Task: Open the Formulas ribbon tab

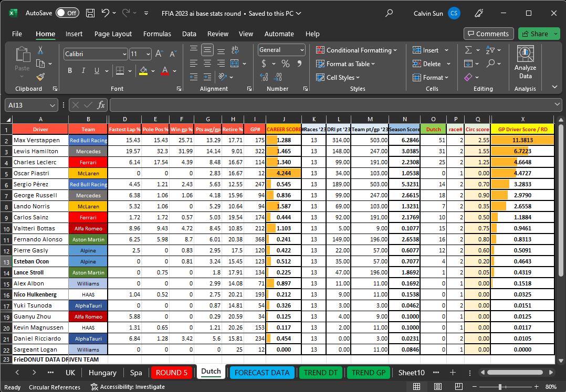Action: pyautogui.click(x=157, y=34)
